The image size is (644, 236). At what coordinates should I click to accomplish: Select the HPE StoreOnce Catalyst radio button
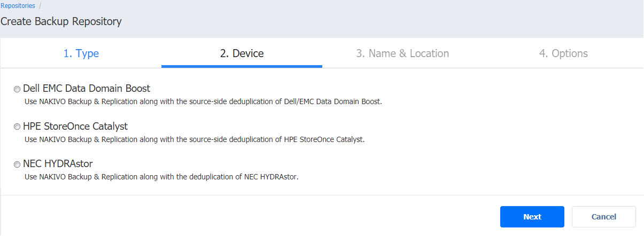(x=18, y=127)
